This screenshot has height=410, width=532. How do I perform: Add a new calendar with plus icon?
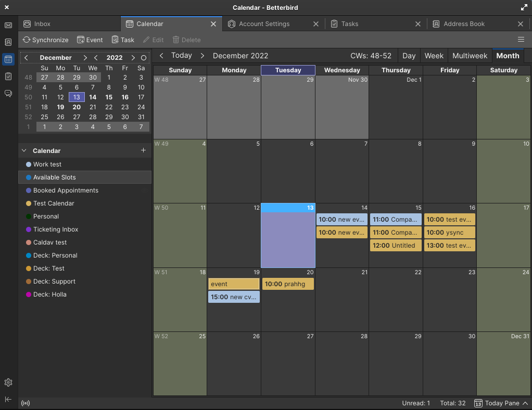point(143,150)
